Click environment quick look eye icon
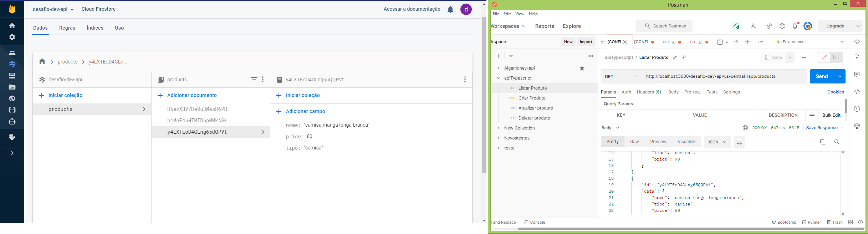Image resolution: width=868 pixels, height=234 pixels. [x=857, y=42]
